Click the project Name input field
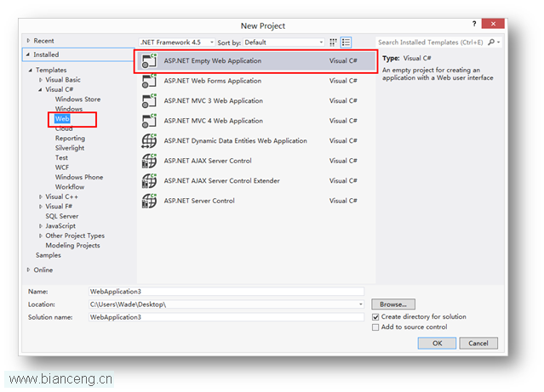This screenshot has width=544, height=392. [226, 292]
